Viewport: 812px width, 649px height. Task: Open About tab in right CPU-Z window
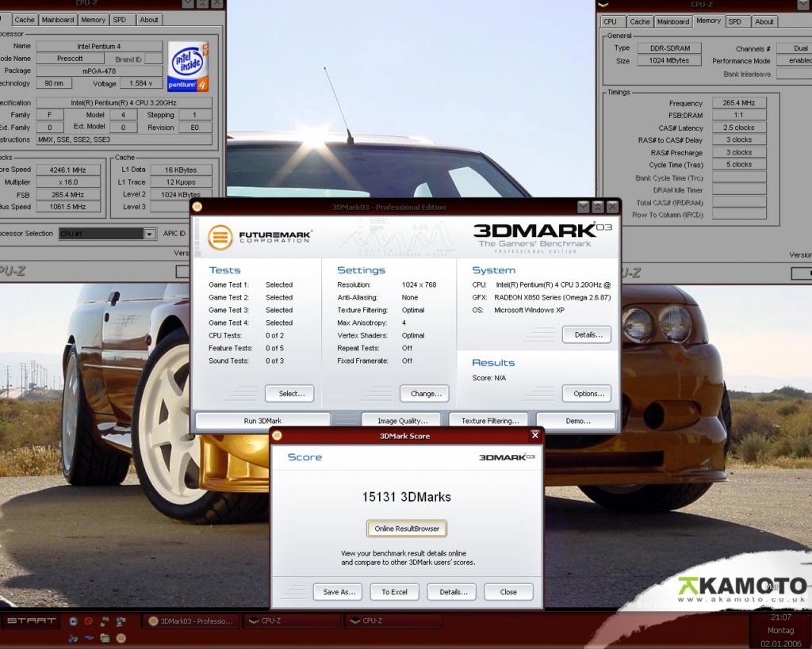764,21
